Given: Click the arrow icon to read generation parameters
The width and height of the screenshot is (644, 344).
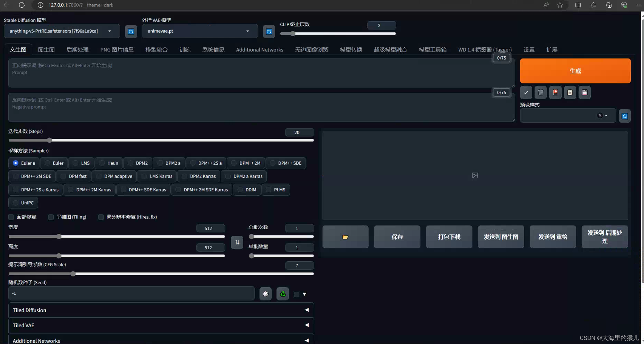Looking at the screenshot, I should [x=526, y=92].
